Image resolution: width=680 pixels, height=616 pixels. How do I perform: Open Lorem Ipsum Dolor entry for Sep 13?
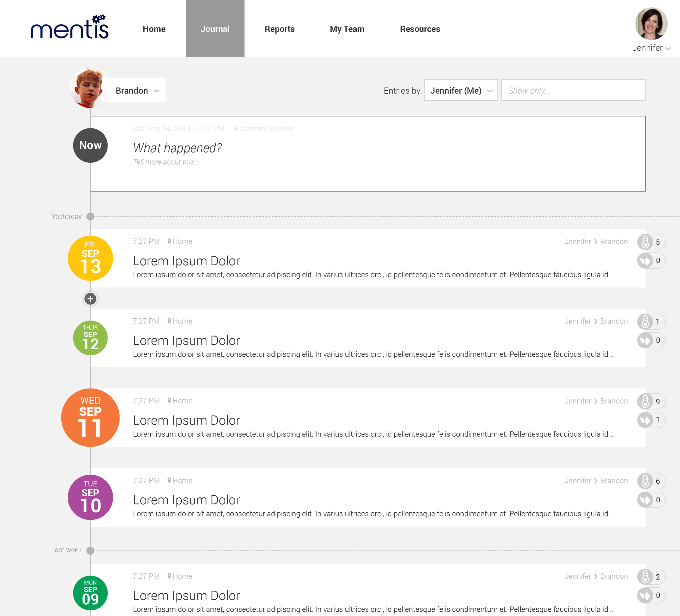click(x=186, y=261)
